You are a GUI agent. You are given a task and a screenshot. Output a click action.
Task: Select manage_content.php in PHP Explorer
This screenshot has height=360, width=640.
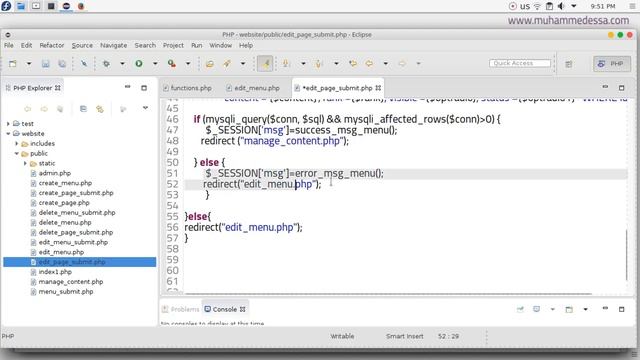click(x=71, y=282)
